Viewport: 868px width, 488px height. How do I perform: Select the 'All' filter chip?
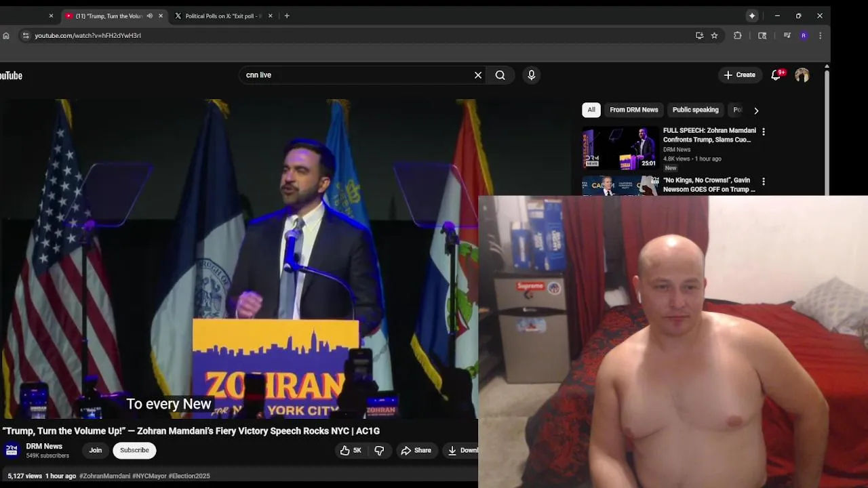[x=591, y=110]
